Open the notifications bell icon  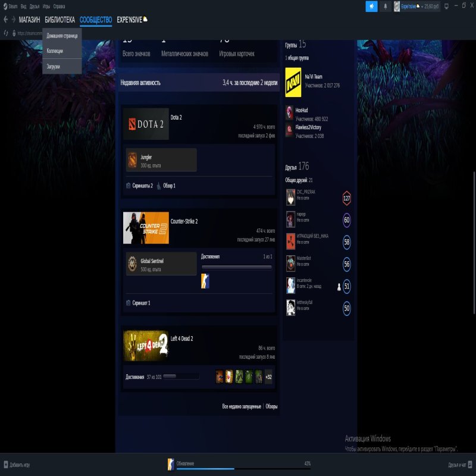pos(385,6)
